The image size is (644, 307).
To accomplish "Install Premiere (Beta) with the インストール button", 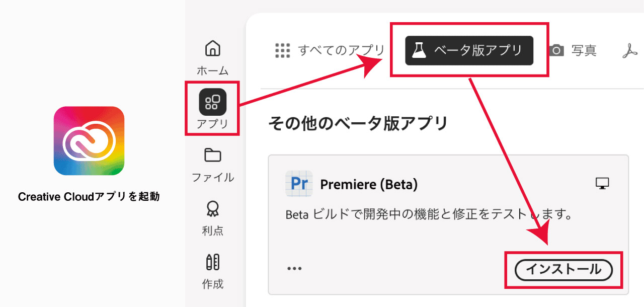I will click(x=563, y=269).
